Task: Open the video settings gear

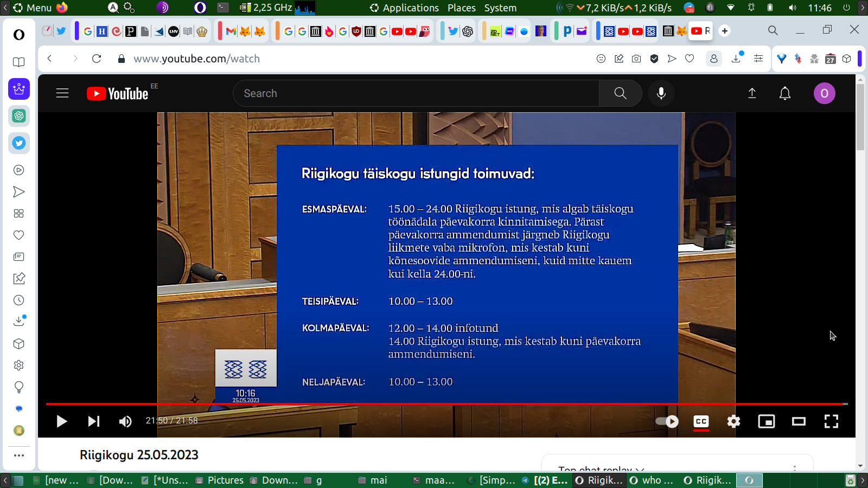Action: coord(733,421)
